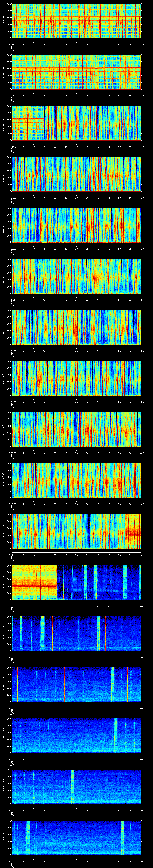Select the spectrogram panel starting at 7:01:00
153x868 pixels.
(x=77, y=21)
